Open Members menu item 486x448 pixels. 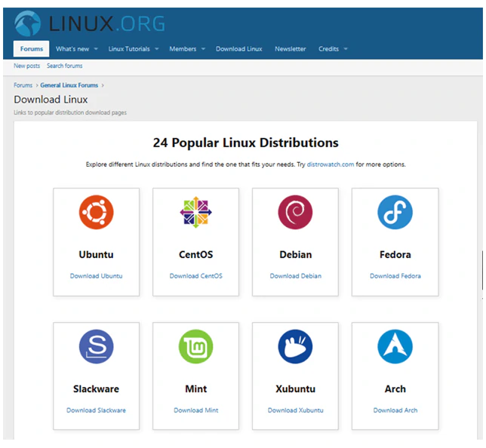pos(183,49)
